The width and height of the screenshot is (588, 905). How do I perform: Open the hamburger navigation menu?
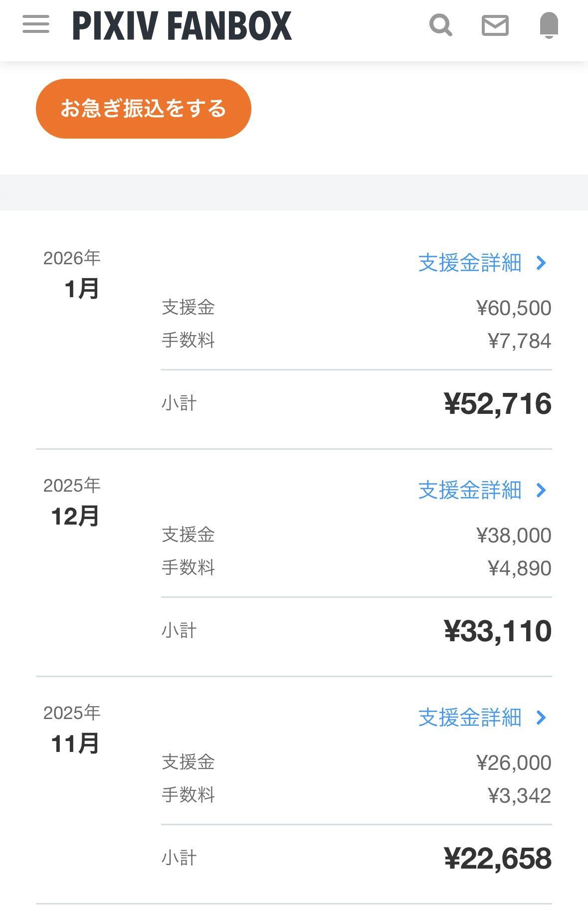point(36,24)
